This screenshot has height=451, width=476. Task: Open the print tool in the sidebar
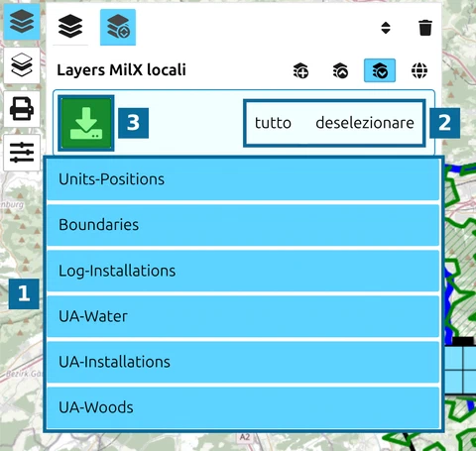[x=22, y=109]
